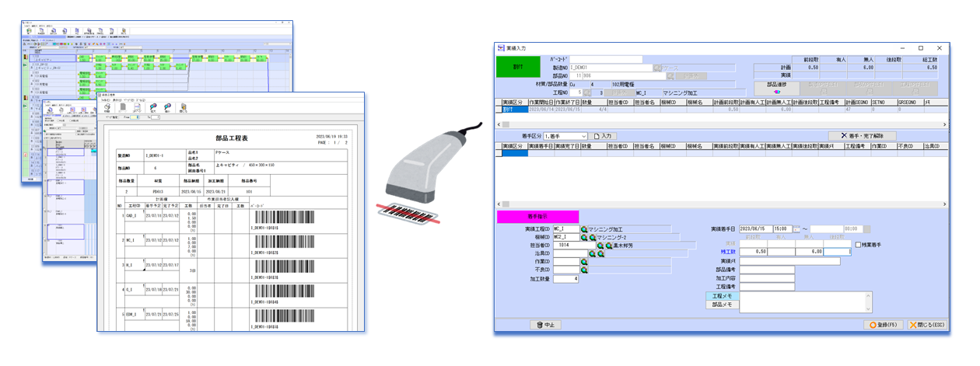Click the 着手・完了解除 button
980x366 pixels.
tap(863, 136)
